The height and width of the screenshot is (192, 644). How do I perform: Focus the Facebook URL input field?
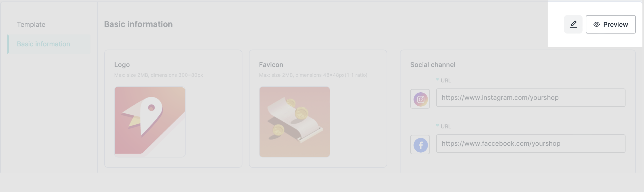531,144
